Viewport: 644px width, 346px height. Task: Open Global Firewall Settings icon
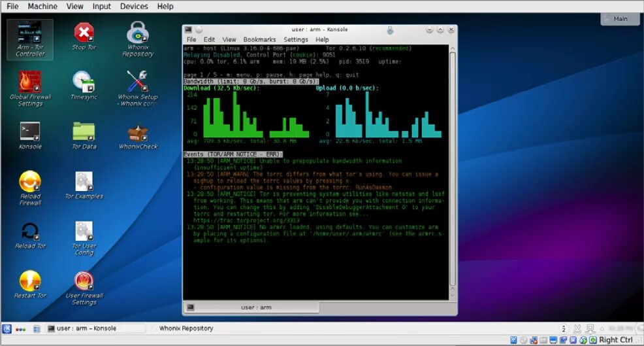tap(30, 89)
